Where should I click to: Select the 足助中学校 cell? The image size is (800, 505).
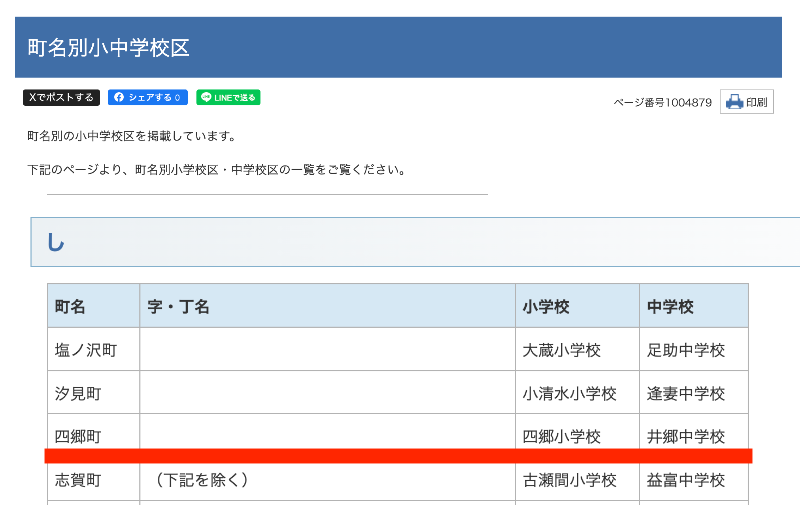[694, 349]
